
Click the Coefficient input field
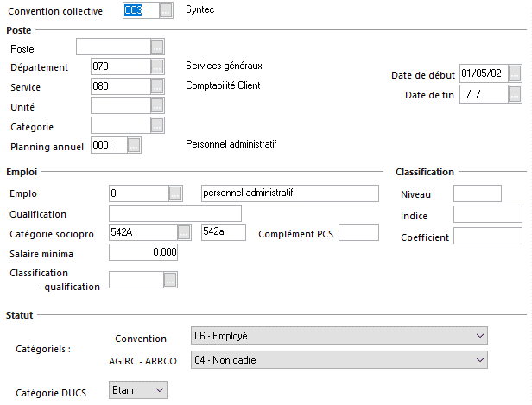(487, 236)
